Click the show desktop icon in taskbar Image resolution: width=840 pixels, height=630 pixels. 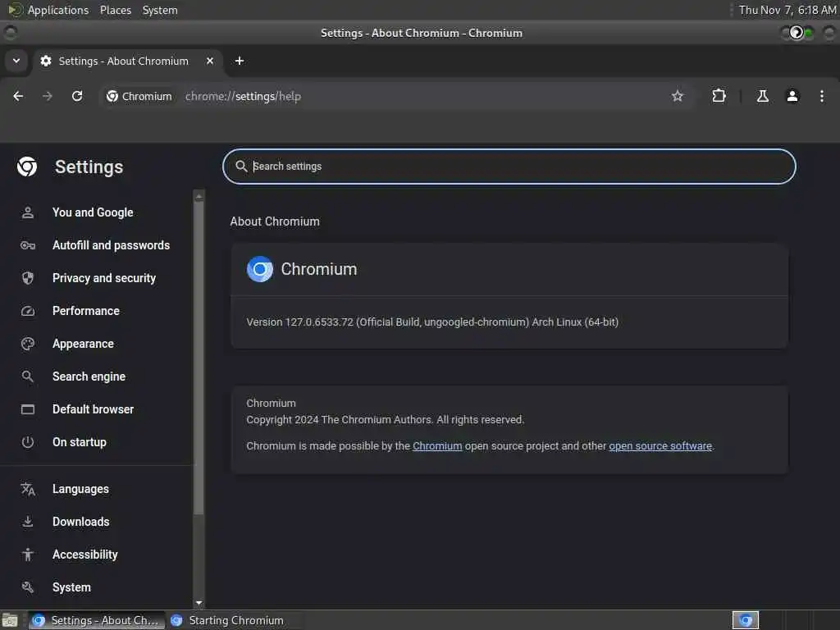(x=10, y=620)
